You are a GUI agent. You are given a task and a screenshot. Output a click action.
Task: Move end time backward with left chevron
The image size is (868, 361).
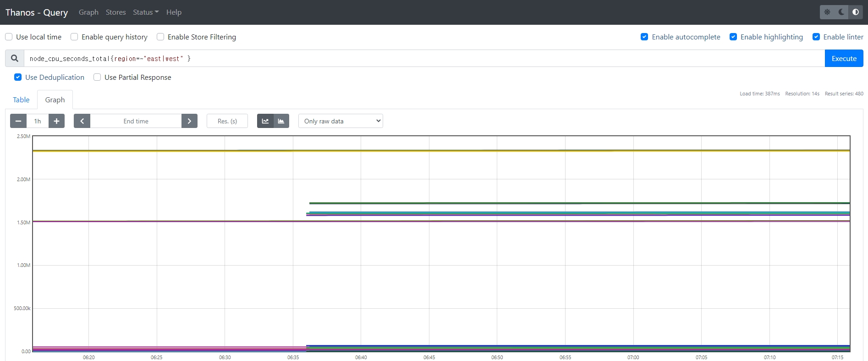[x=82, y=121]
